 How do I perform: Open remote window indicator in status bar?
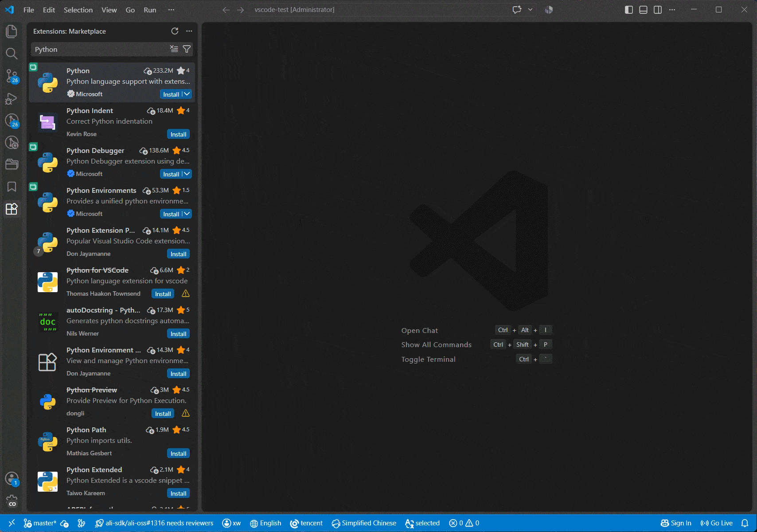12,523
